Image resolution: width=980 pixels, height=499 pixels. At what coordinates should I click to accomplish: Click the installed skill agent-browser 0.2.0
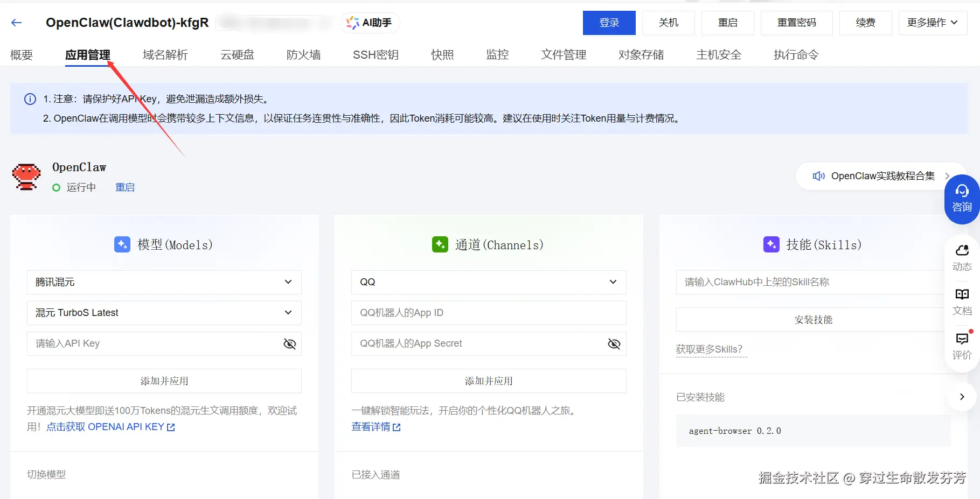[813, 431]
